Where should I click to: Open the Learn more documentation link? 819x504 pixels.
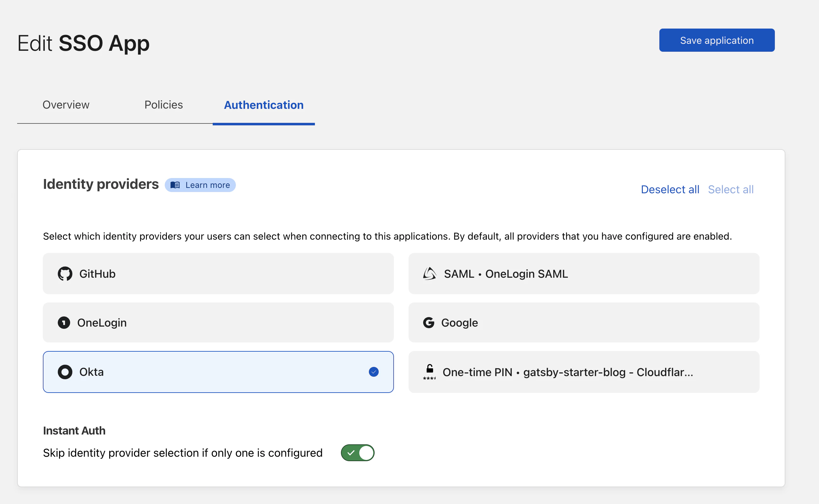tap(200, 185)
